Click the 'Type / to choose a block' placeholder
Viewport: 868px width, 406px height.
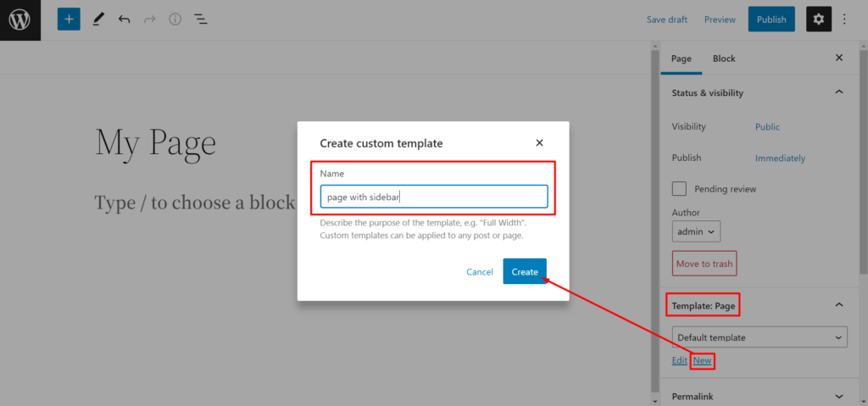pyautogui.click(x=195, y=203)
